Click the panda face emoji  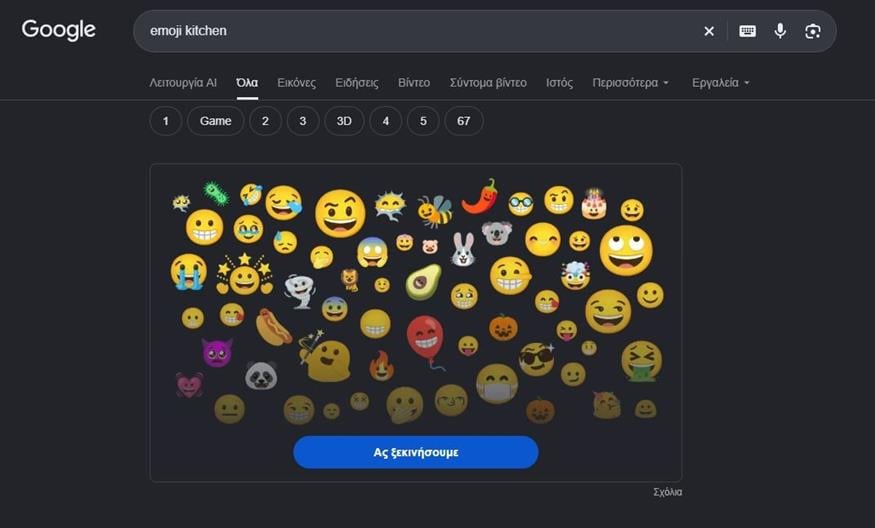pos(261,375)
